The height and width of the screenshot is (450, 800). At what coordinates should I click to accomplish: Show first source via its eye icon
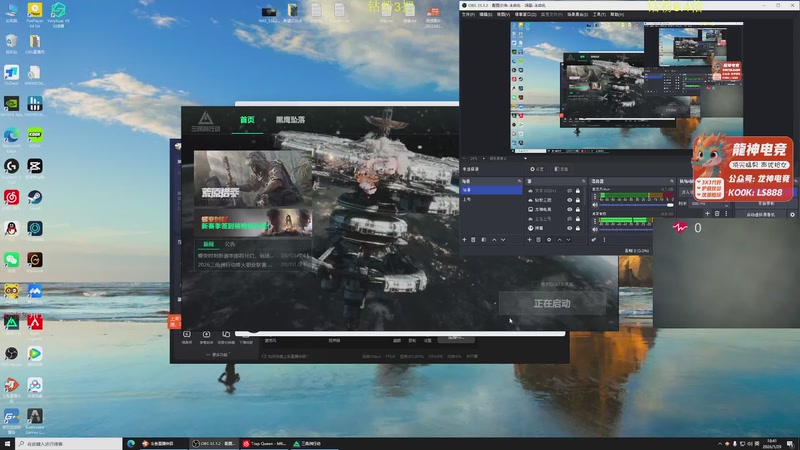569,191
